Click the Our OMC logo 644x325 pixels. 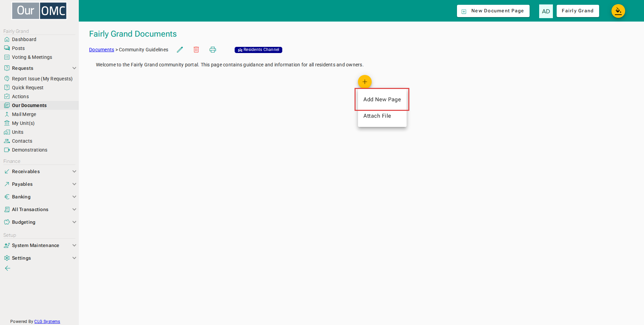39,11
